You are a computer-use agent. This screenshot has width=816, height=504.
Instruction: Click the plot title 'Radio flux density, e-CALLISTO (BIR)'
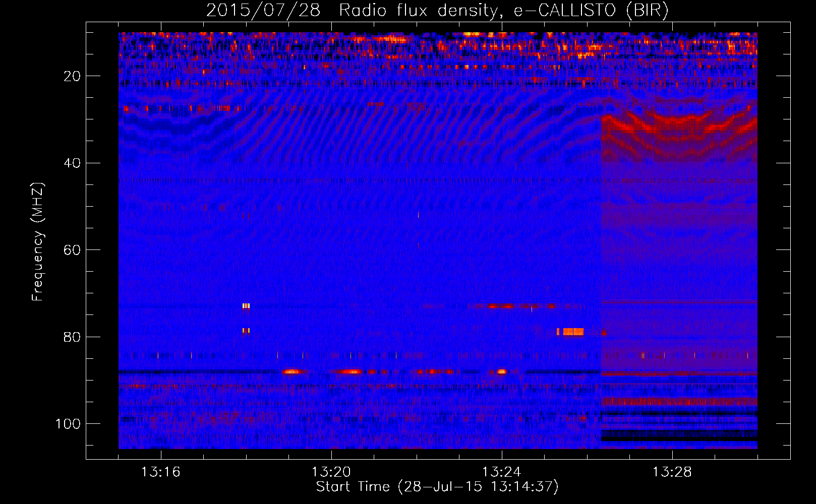[503, 10]
